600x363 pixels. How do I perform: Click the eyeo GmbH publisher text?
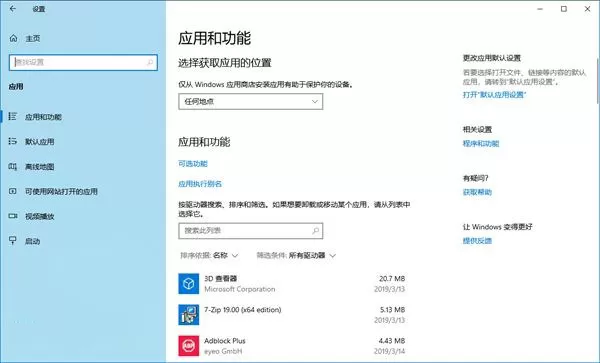[223, 351]
